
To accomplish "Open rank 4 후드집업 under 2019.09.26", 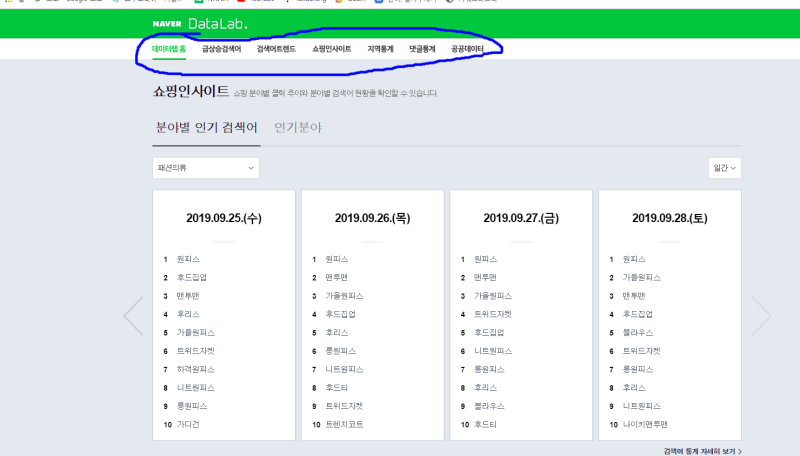I will [341, 314].
